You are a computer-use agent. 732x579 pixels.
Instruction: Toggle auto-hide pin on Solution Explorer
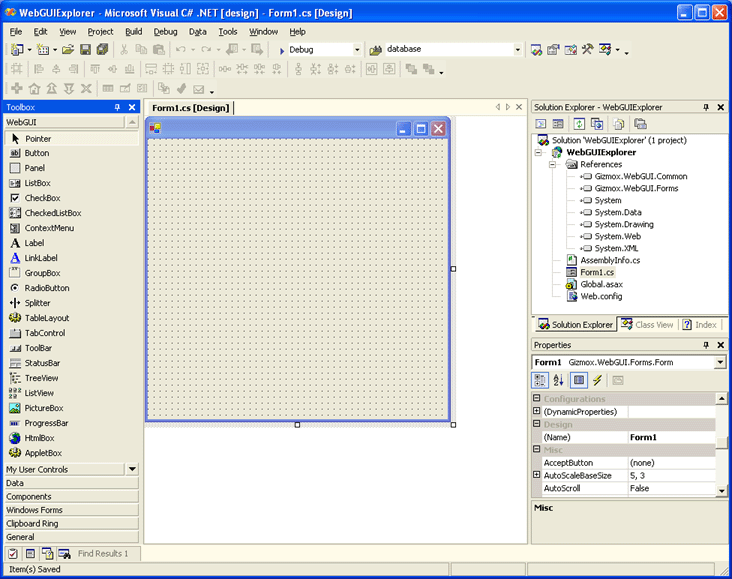point(706,107)
